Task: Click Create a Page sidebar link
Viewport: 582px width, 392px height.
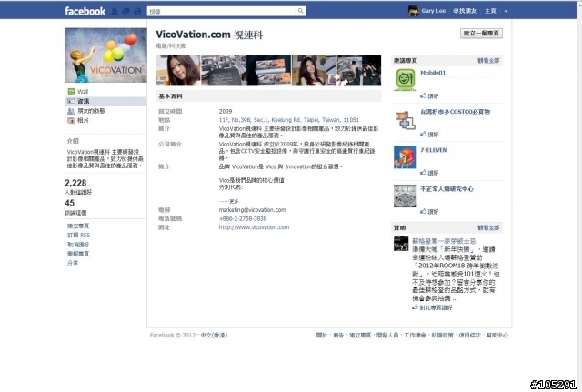Action: pyautogui.click(x=78, y=226)
